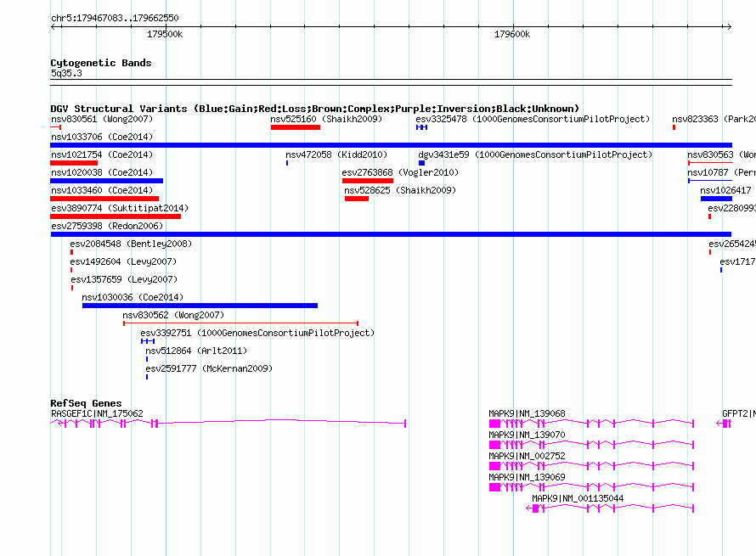This screenshot has height=556, width=756.
Task: Open the MAPK9|NM_139069 transcript label
Action: [527, 477]
